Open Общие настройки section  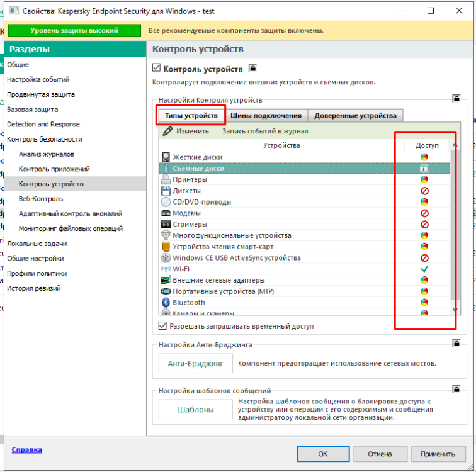35,259
